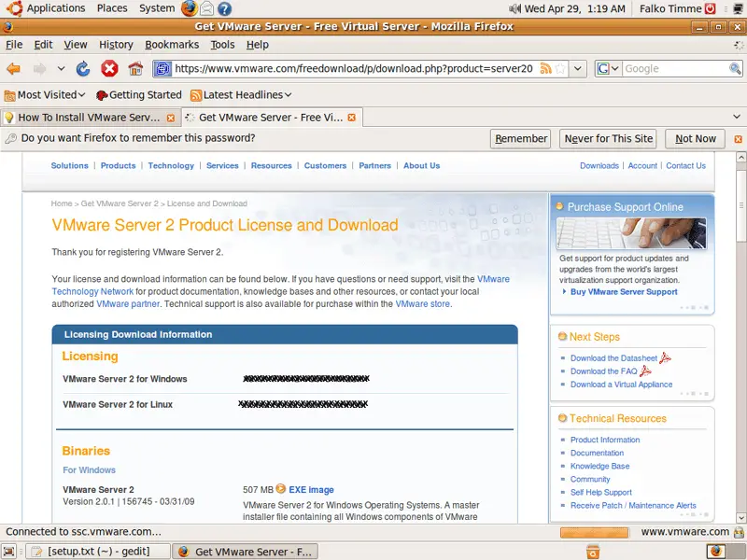Click Remember password button

pyautogui.click(x=521, y=138)
